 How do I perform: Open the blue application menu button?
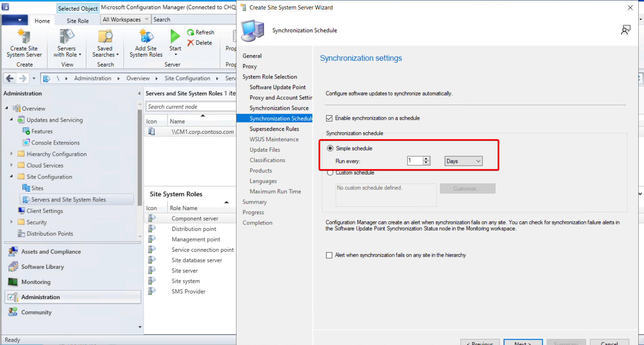tap(15, 20)
